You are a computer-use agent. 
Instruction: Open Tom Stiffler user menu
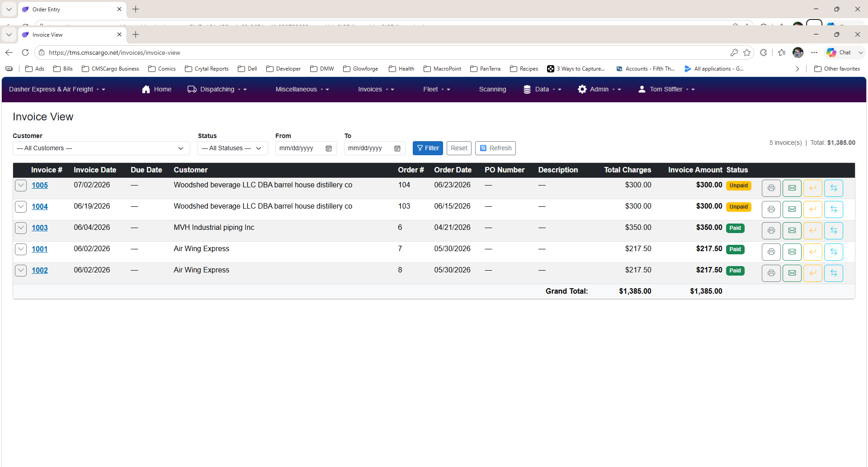pyautogui.click(x=666, y=89)
